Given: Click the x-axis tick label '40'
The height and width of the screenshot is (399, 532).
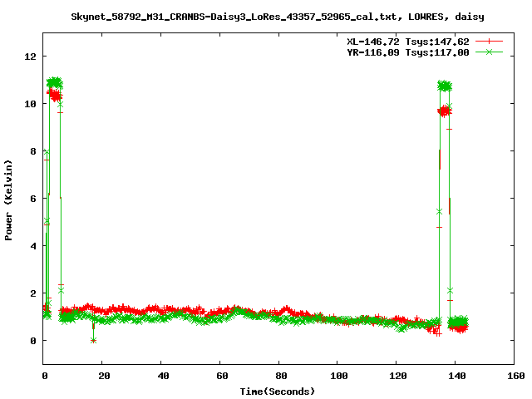Looking at the screenshot, I should coord(163,376).
